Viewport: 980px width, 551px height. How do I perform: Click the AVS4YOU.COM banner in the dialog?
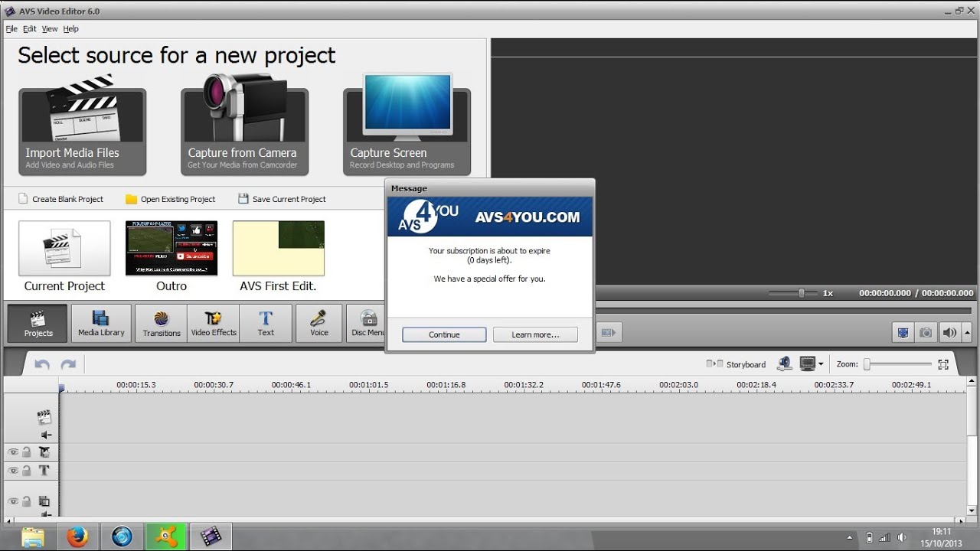click(x=490, y=217)
